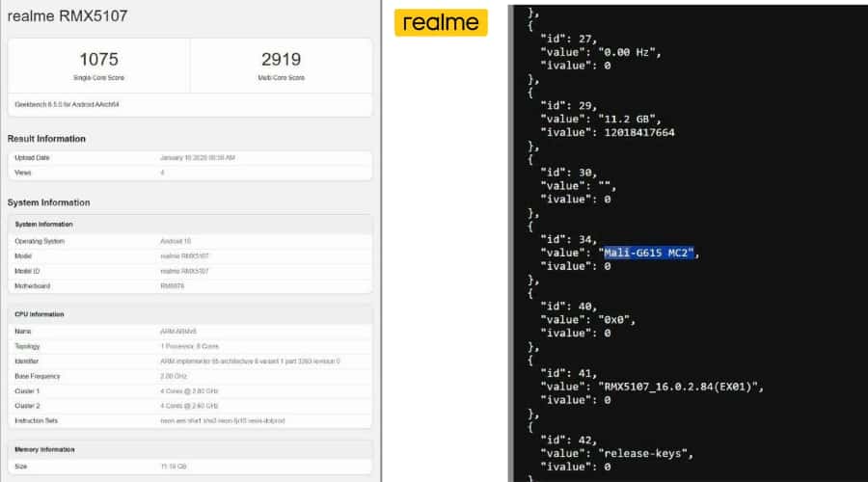Click the yellow realme logo
868x482 pixels.
pyautogui.click(x=441, y=23)
